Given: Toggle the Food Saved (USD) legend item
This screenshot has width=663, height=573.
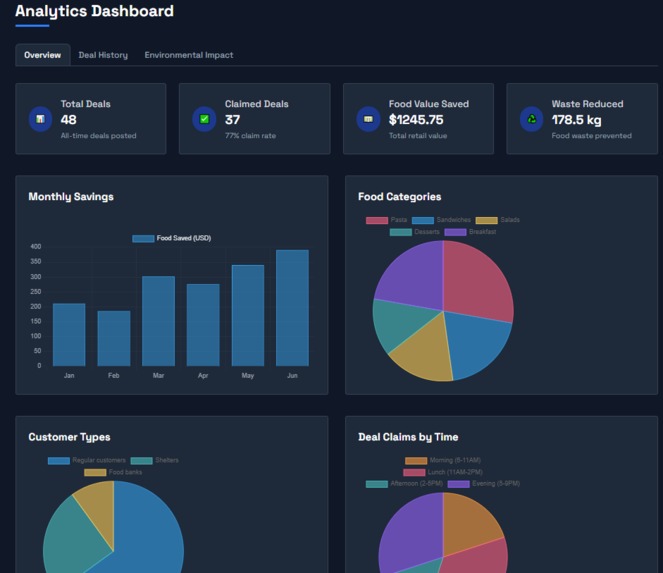Looking at the screenshot, I should (172, 238).
